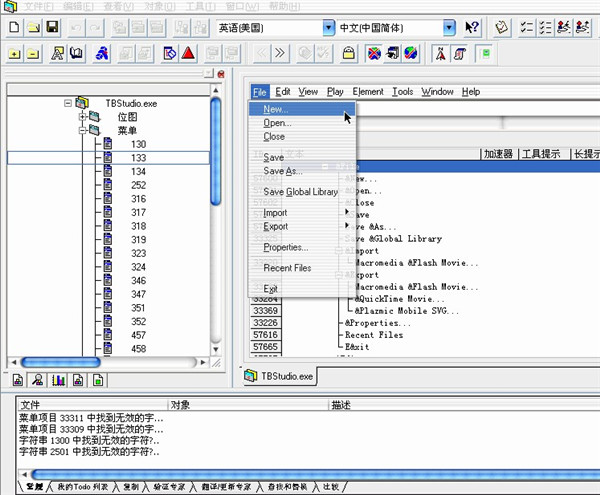Click the New file icon in toolbar
This screenshot has height=495, width=600.
point(15,26)
